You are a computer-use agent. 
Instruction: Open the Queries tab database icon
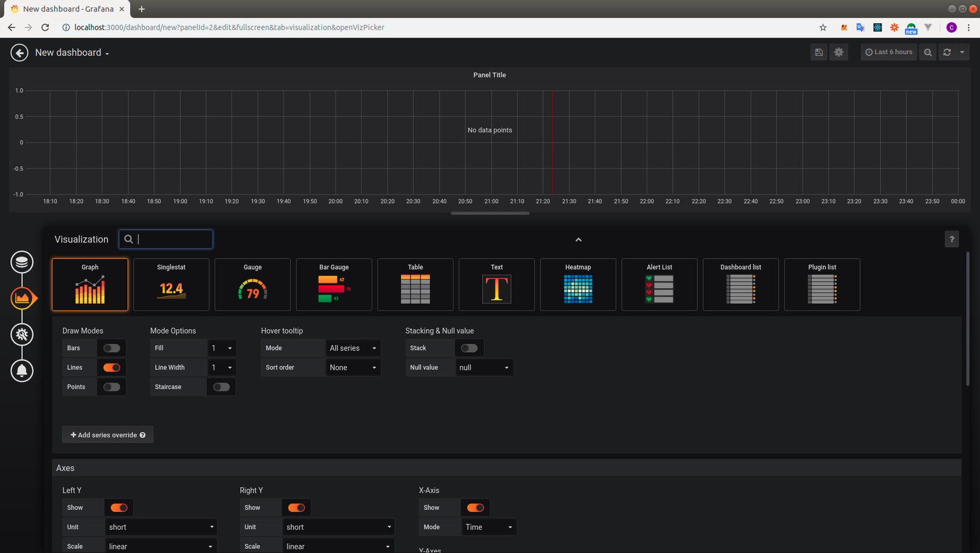click(x=22, y=262)
